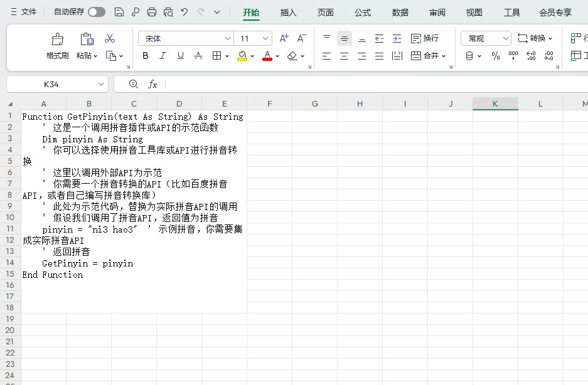Click the currency format icon
Screen dimensions: 588x385
pos(469,56)
